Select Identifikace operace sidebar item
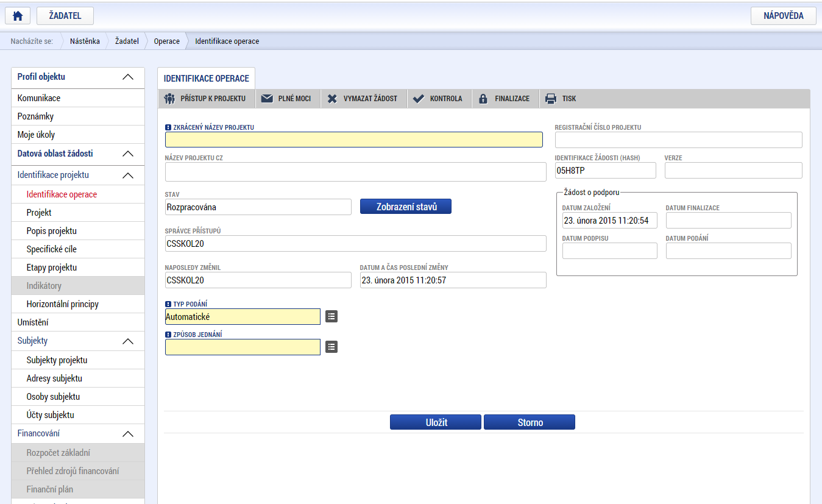The image size is (822, 504). click(78, 194)
